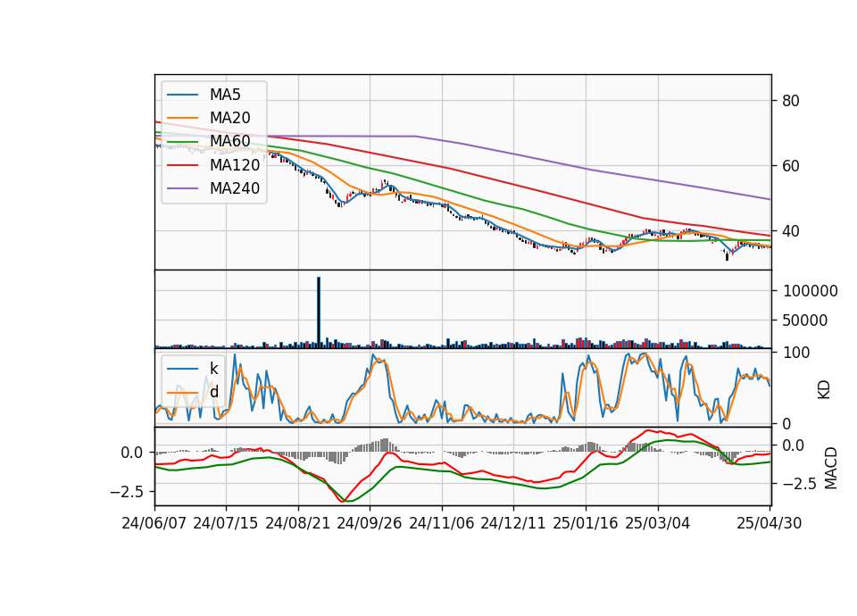Click the MA60 legend label

click(x=229, y=141)
